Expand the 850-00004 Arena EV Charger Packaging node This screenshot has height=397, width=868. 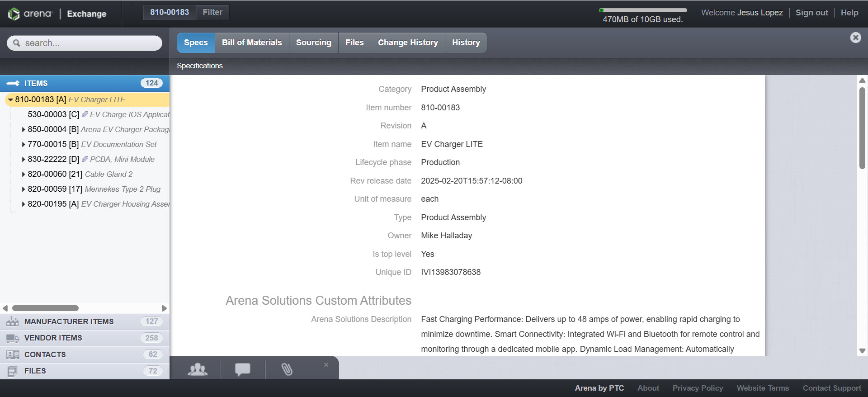[x=24, y=129]
